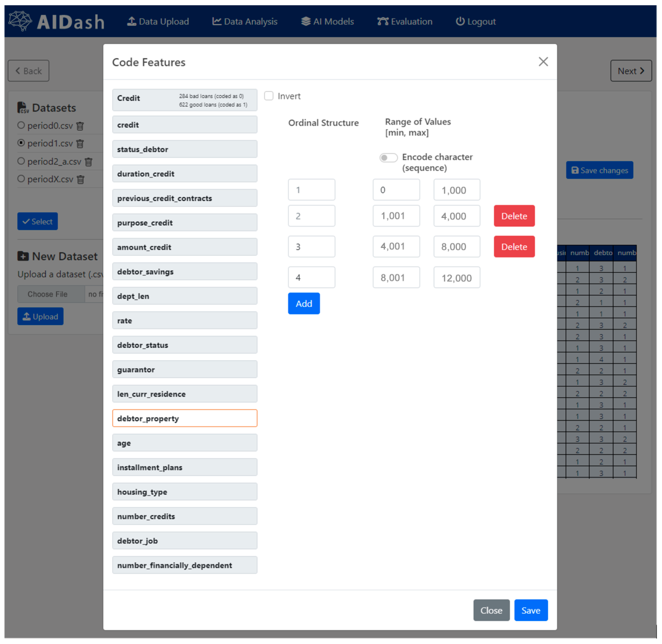Select the periodX.csv radio button
662x644 pixels.
pos(21,179)
